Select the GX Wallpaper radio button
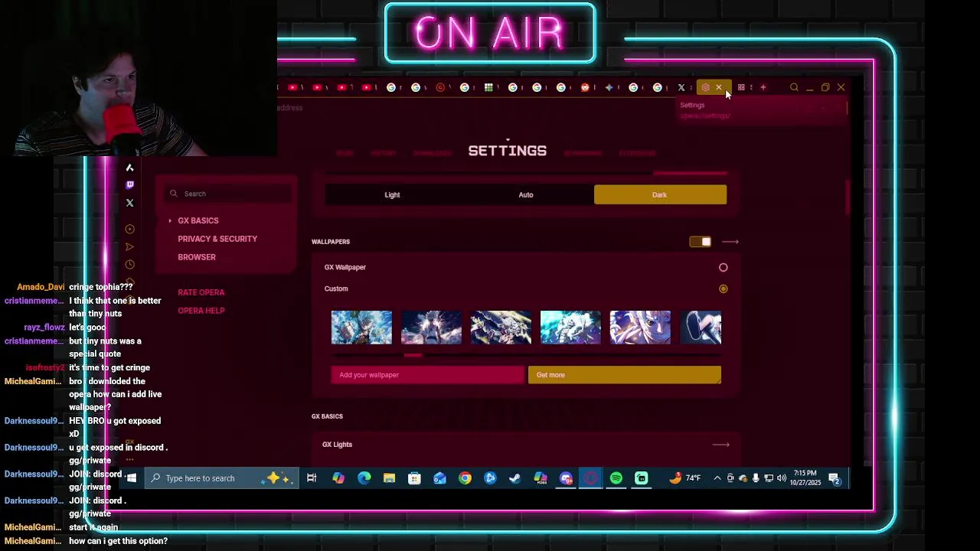This screenshot has width=980, height=551. (x=724, y=267)
